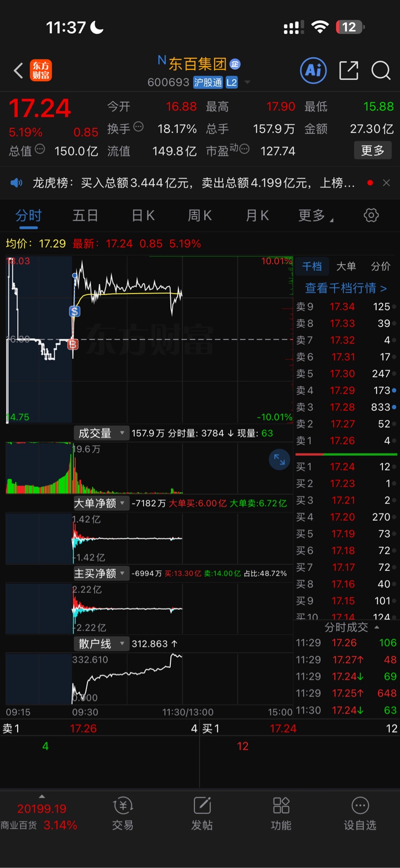400x868 pixels.
Task: Open the Ai assistant icon
Action: [x=314, y=70]
